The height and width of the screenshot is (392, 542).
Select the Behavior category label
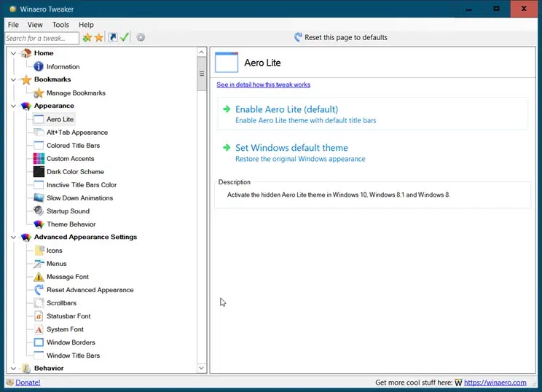click(x=49, y=369)
